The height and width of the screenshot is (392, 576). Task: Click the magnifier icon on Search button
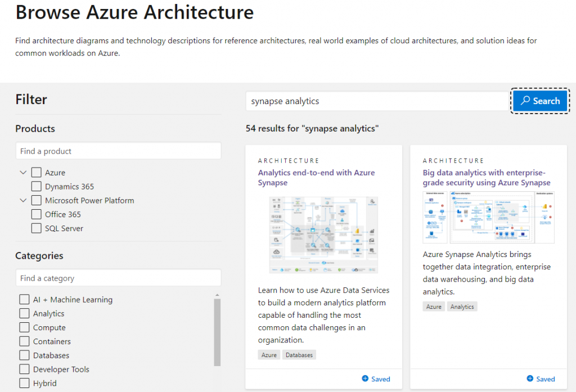pyautogui.click(x=525, y=100)
